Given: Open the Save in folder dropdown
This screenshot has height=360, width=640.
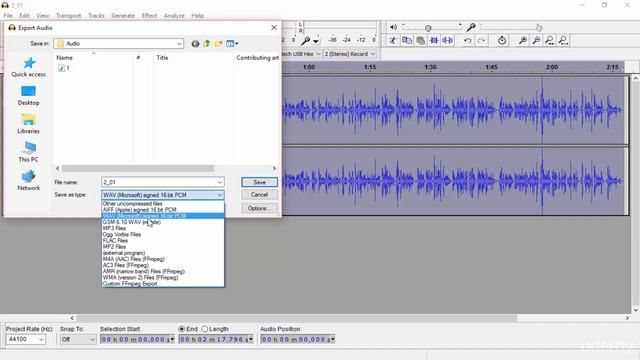Looking at the screenshot, I should tap(179, 44).
